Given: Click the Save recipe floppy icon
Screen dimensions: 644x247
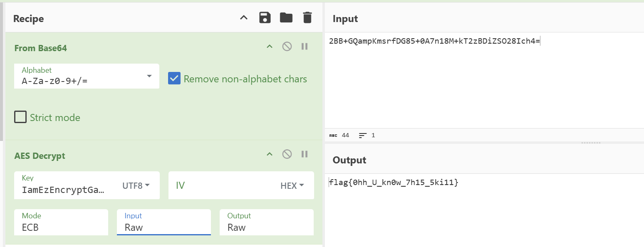Looking at the screenshot, I should click(x=265, y=17).
